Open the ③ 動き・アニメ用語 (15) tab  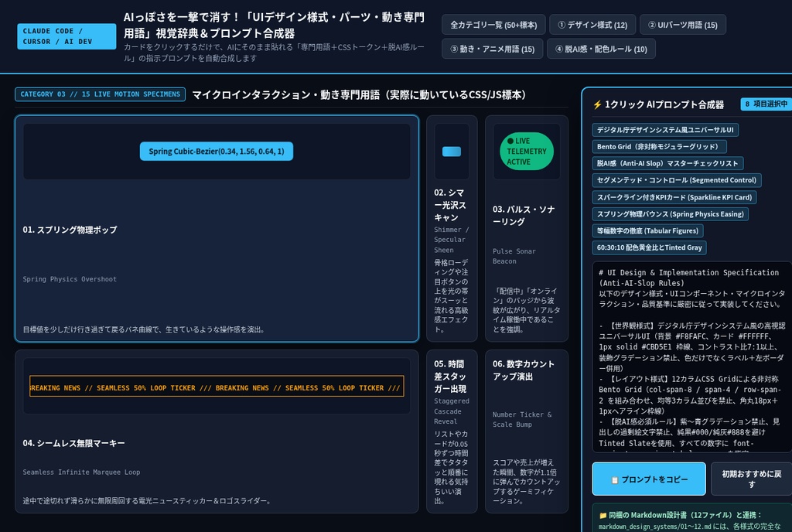(x=492, y=49)
